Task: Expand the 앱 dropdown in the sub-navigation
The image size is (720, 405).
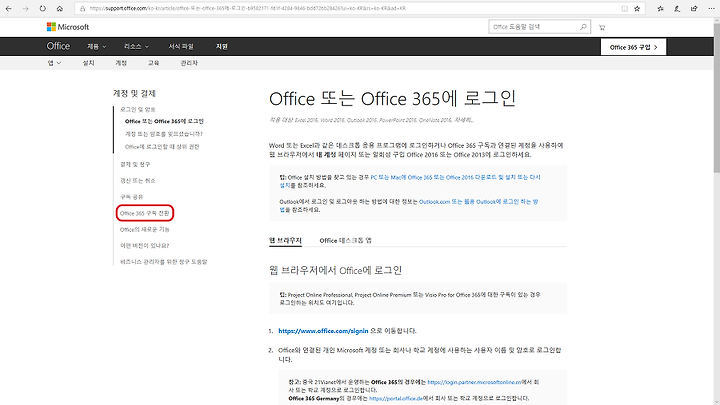Action: coord(54,63)
